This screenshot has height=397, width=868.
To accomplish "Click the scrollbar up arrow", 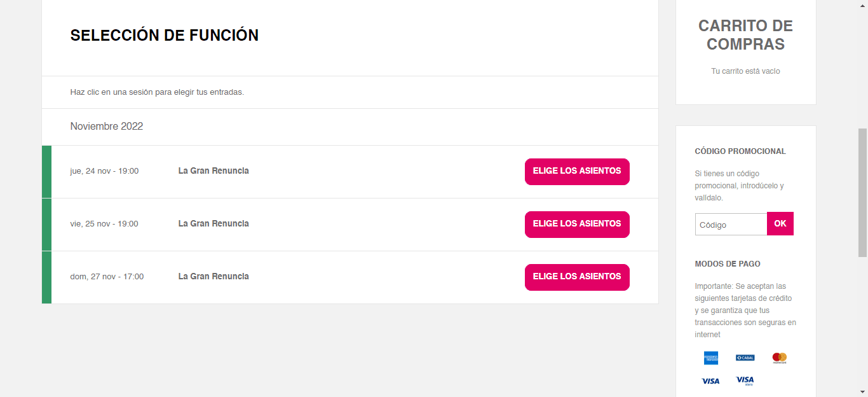I will [862, 4].
